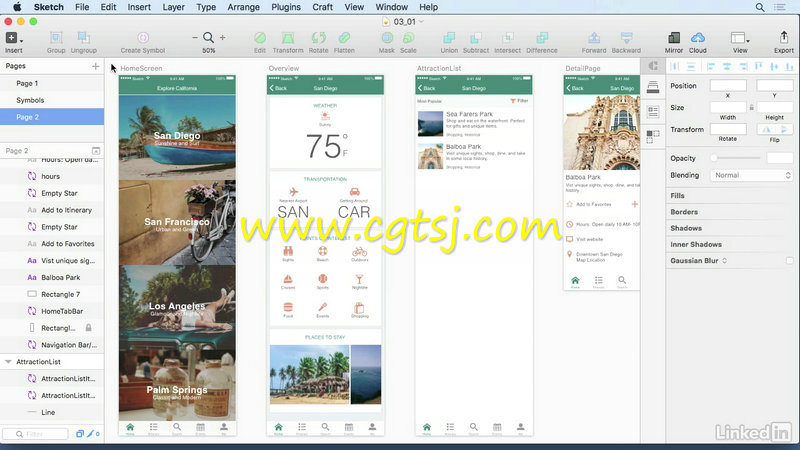This screenshot has width=800, height=450.
Task: Toggle lock on the Rectangl... layer
Action: (88, 328)
